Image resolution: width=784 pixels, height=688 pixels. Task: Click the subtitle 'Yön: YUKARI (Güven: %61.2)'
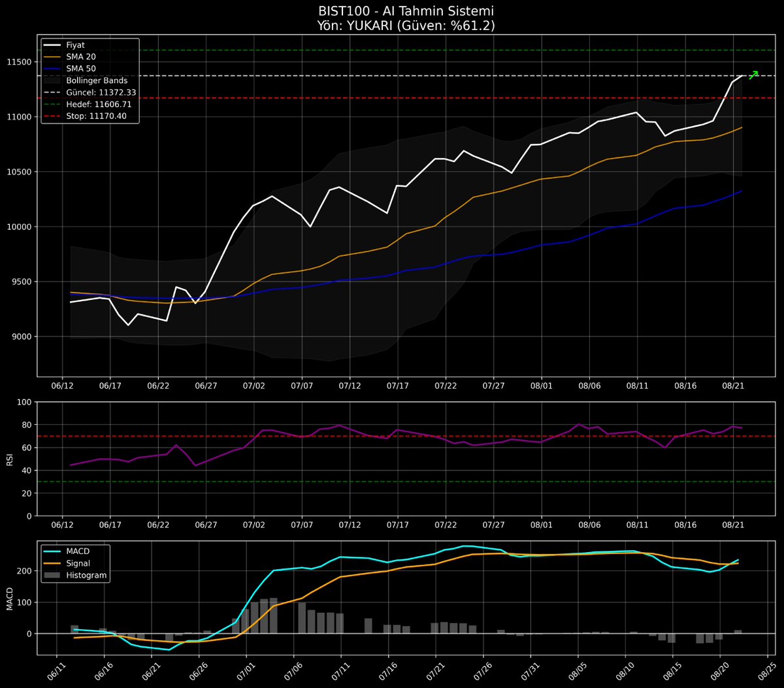[x=406, y=25]
